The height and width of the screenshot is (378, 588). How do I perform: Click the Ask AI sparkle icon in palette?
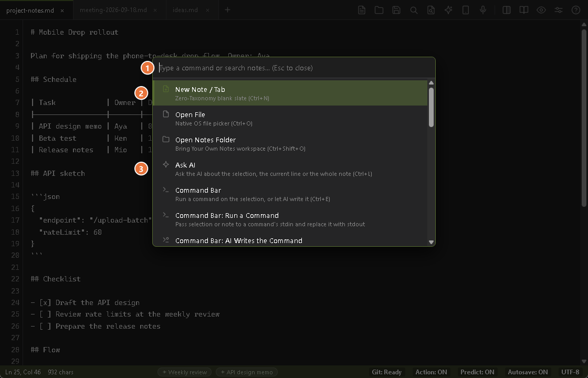click(x=166, y=164)
